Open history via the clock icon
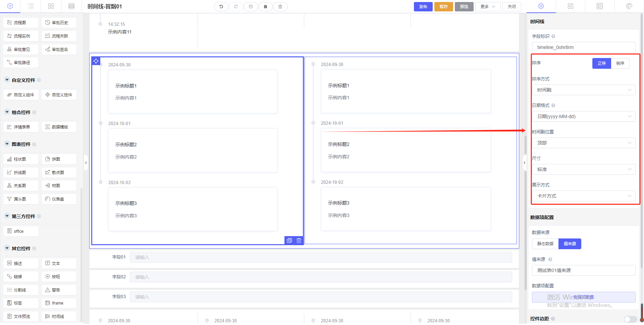This screenshot has width=644, height=325. click(x=251, y=7)
